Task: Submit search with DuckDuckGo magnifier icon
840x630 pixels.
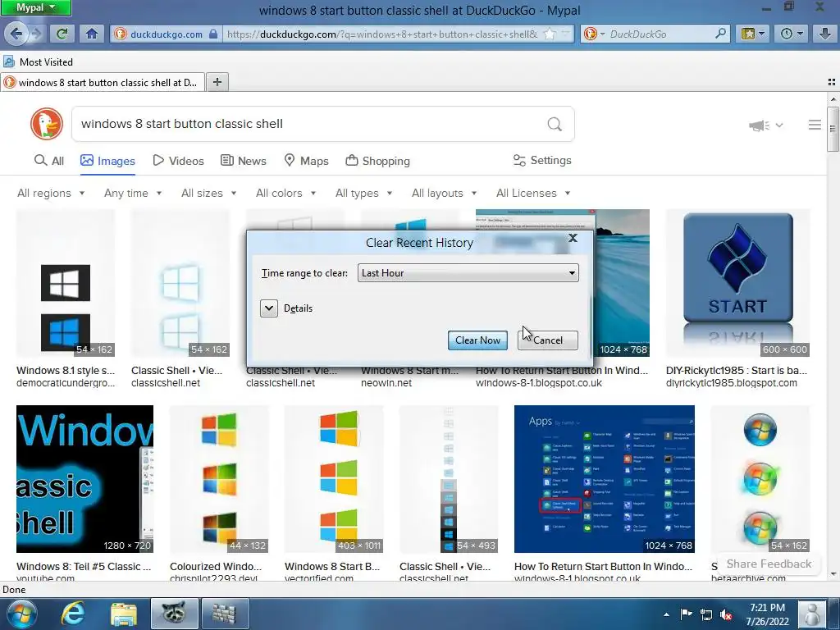Action: pos(555,125)
